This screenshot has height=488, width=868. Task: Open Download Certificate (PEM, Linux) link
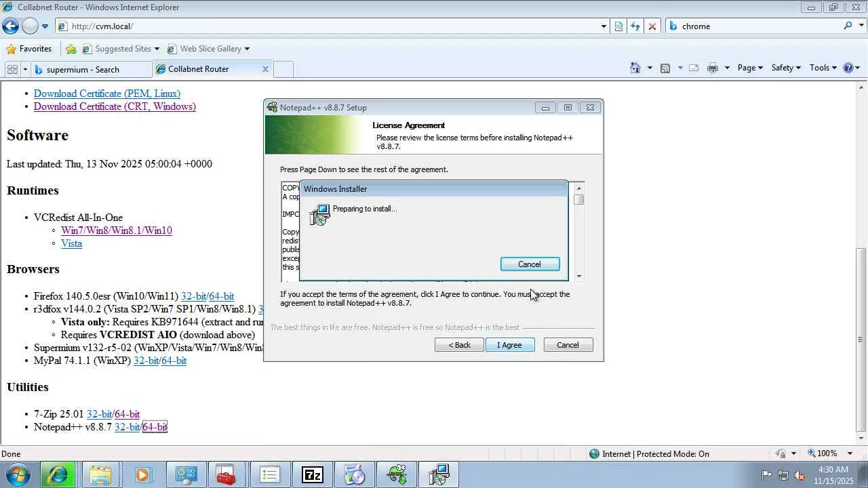(x=107, y=94)
